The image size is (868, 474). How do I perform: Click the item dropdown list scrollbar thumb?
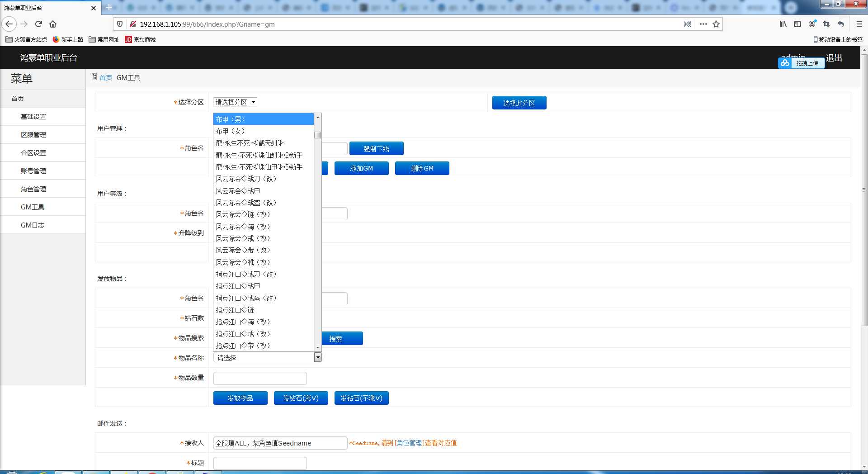pyautogui.click(x=318, y=135)
